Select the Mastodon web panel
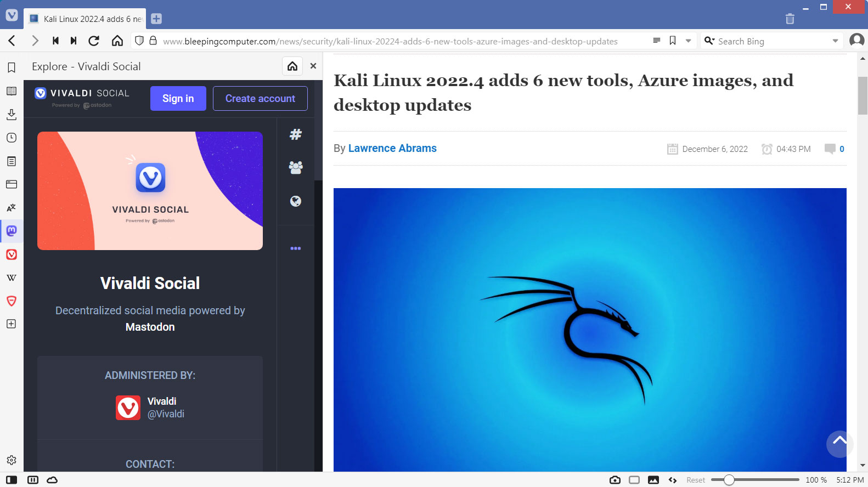 coord(12,231)
